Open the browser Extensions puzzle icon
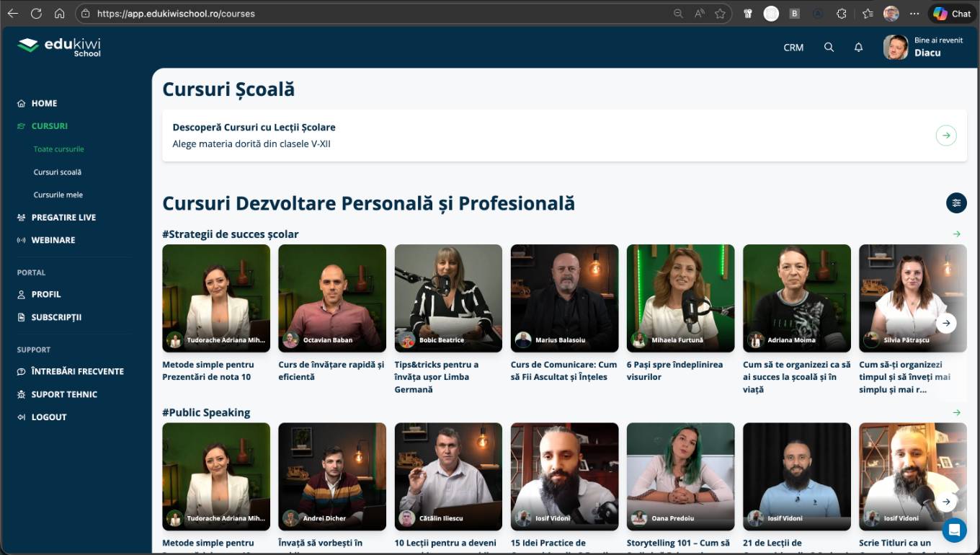Viewport: 980px width, 555px height. (x=842, y=14)
